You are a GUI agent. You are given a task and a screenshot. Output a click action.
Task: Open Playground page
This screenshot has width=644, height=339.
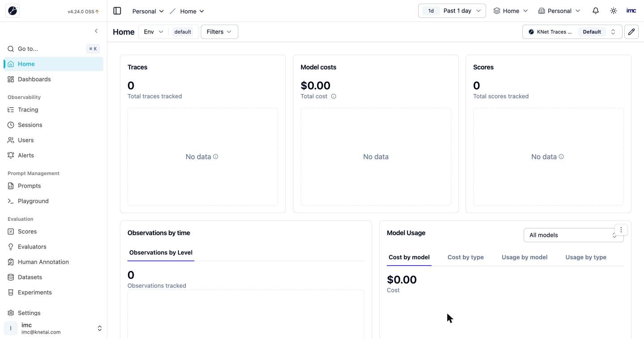(53, 201)
